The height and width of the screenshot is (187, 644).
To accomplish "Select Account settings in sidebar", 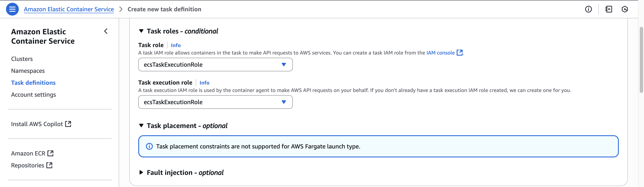I will [34, 95].
